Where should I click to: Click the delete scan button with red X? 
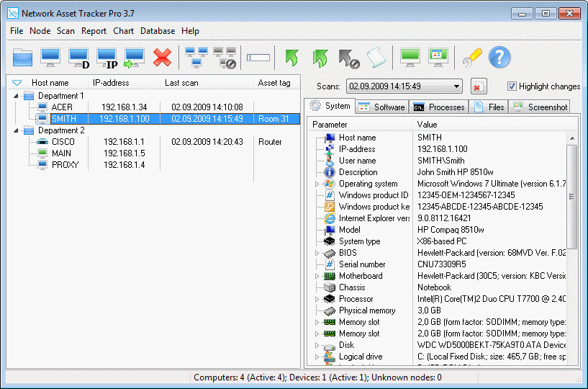pyautogui.click(x=479, y=86)
